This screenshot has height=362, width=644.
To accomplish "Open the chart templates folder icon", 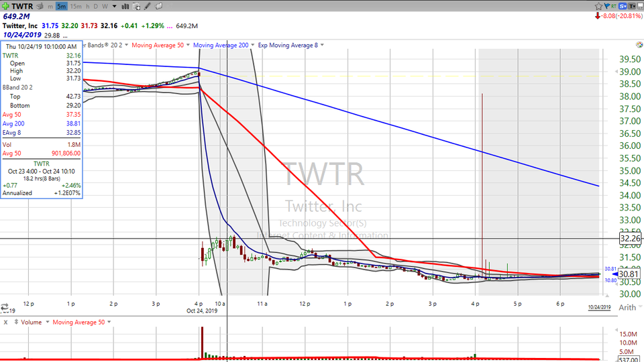I will pyautogui.click(x=158, y=6).
